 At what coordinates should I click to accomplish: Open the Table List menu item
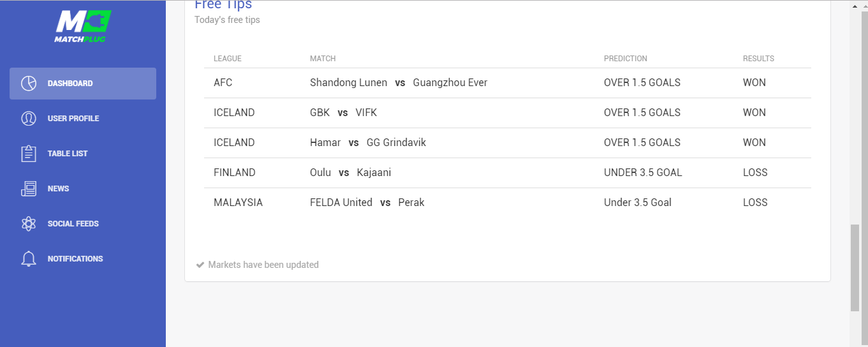click(x=83, y=154)
